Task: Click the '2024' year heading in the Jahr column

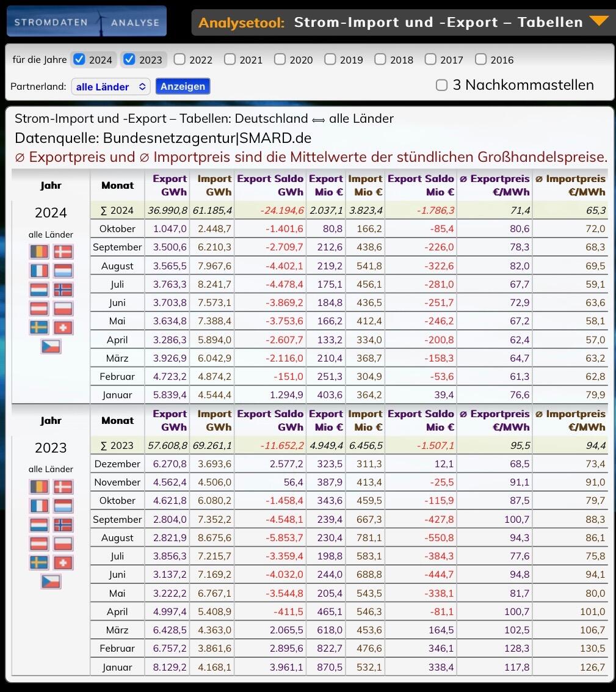Action: click(51, 213)
